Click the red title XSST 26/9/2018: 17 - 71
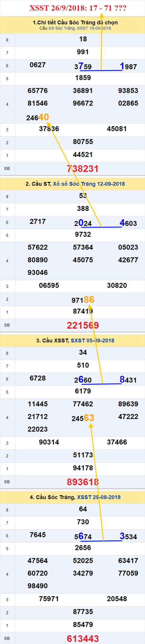Image resolution: width=145 pixels, height=644 pixels. [78, 8]
